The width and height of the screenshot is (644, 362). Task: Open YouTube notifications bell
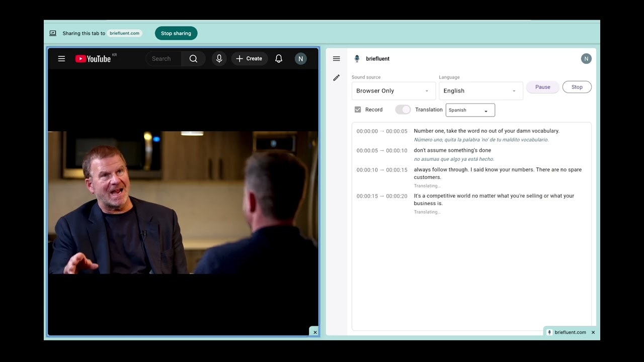[x=279, y=59]
